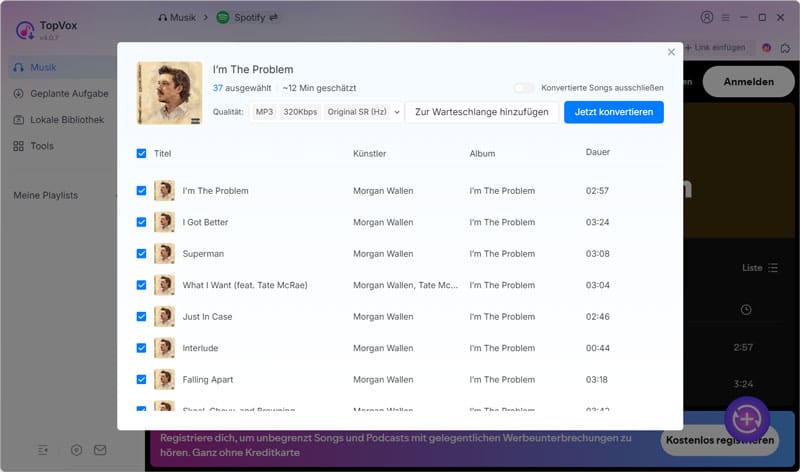Click the round add-to-convert floating button
The height and width of the screenshot is (472, 800).
pyautogui.click(x=746, y=419)
